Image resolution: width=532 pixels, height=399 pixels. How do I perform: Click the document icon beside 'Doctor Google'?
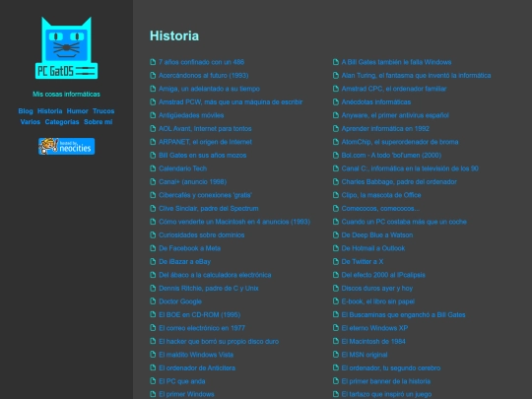coord(153,301)
